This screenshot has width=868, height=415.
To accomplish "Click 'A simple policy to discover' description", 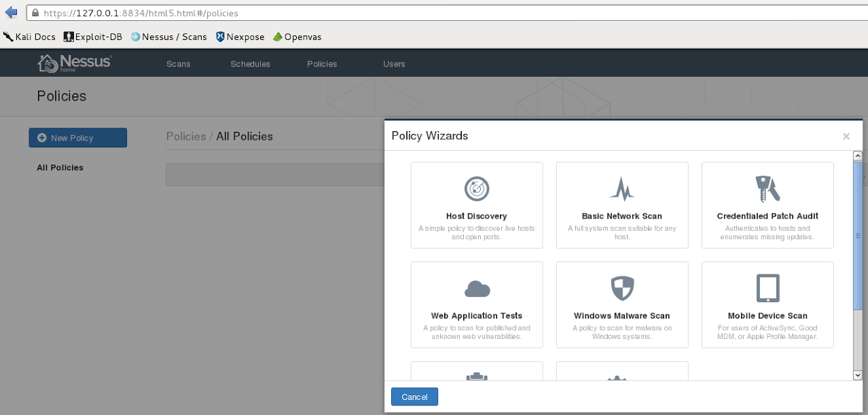I will coord(477,232).
